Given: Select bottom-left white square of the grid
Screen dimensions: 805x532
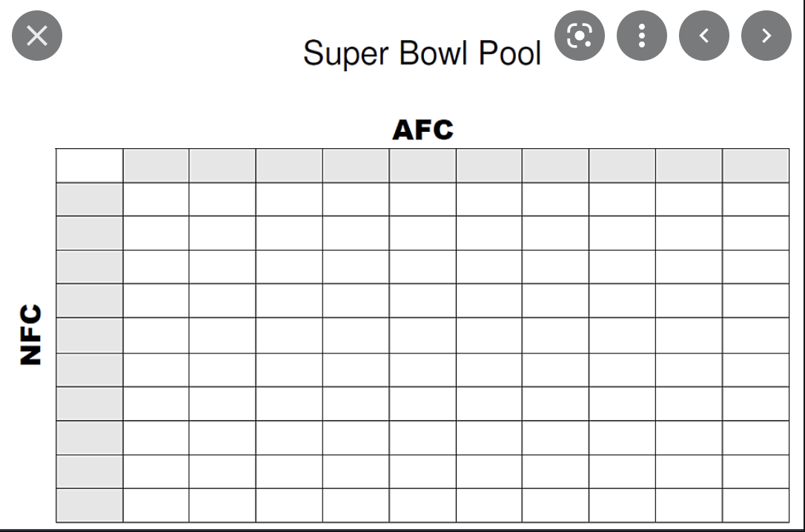Looking at the screenshot, I should pos(156,505).
